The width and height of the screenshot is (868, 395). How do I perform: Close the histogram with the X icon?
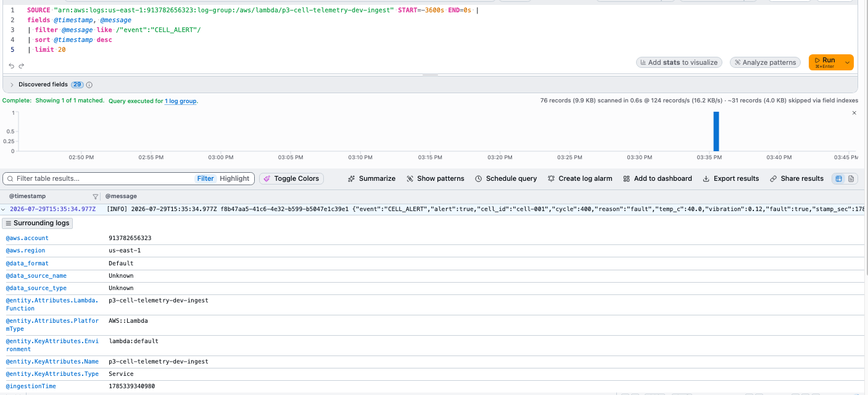tap(854, 113)
